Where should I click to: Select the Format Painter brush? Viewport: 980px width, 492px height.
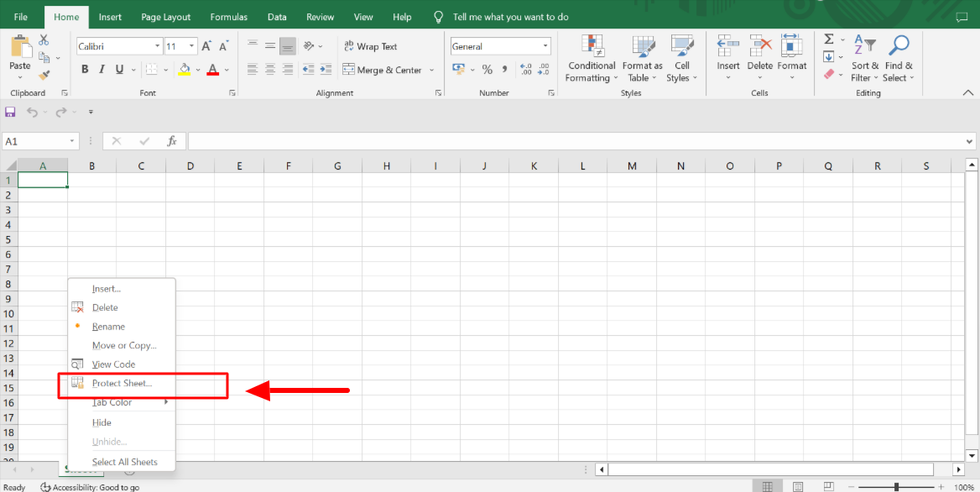coord(44,75)
